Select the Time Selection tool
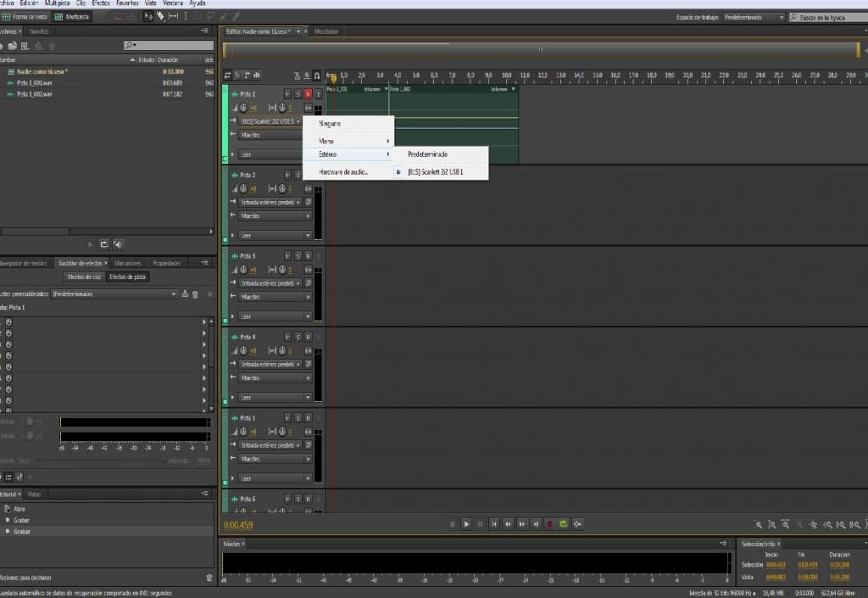The width and height of the screenshot is (868, 598). [186, 16]
